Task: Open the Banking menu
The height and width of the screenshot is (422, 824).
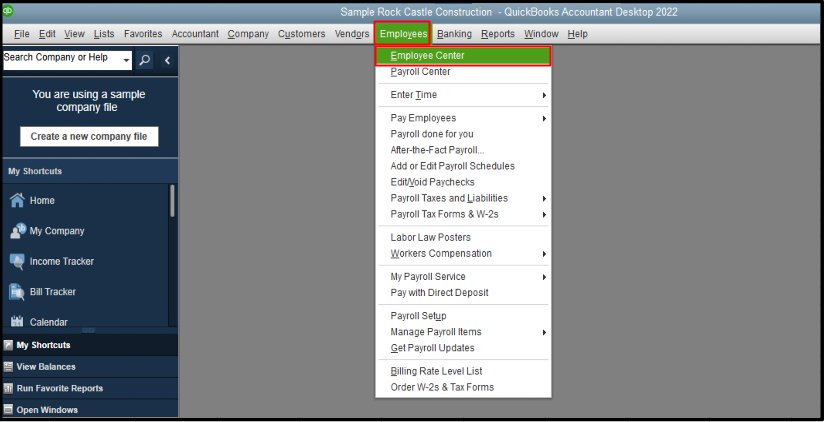Action: pos(454,34)
